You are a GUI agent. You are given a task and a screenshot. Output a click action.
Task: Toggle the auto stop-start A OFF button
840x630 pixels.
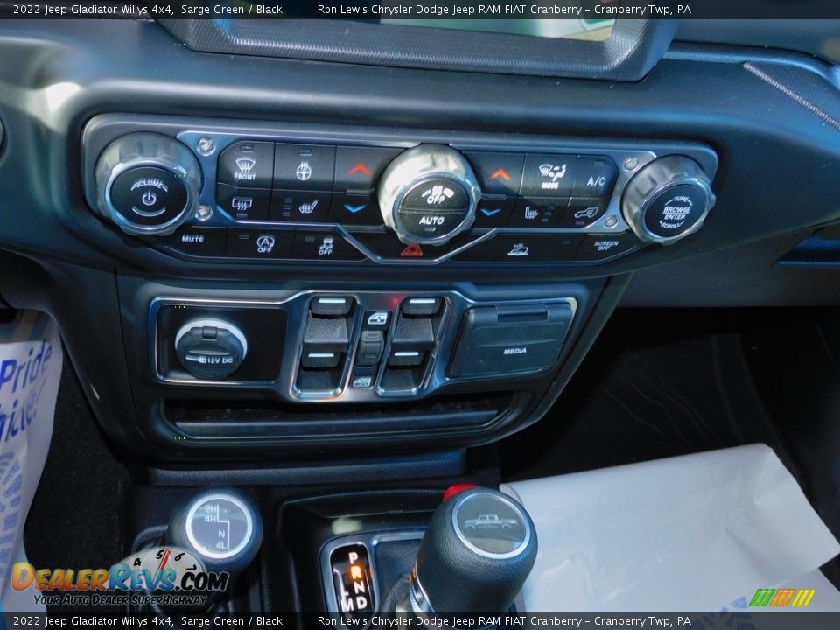tap(264, 244)
